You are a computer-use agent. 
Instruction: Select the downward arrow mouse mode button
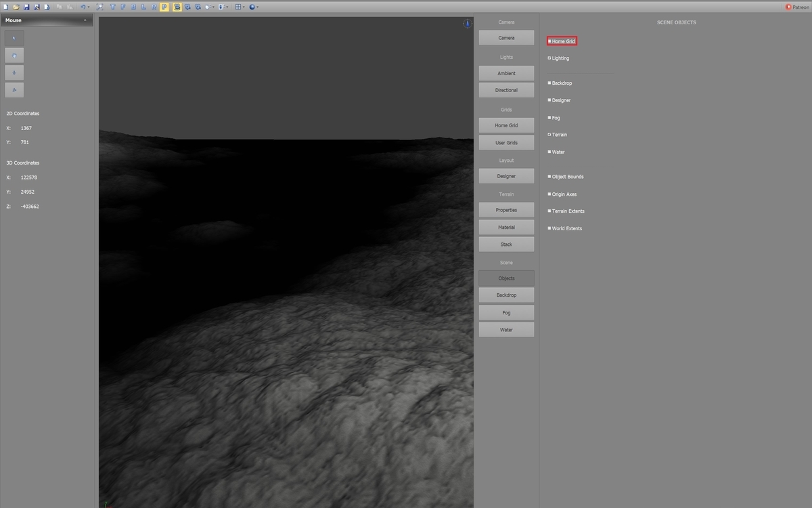pyautogui.click(x=14, y=72)
